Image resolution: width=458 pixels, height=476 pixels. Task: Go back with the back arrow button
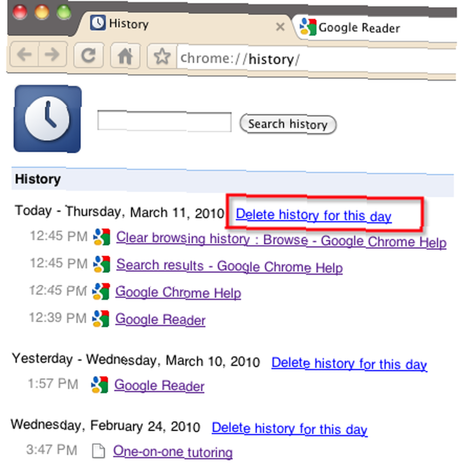24,55
